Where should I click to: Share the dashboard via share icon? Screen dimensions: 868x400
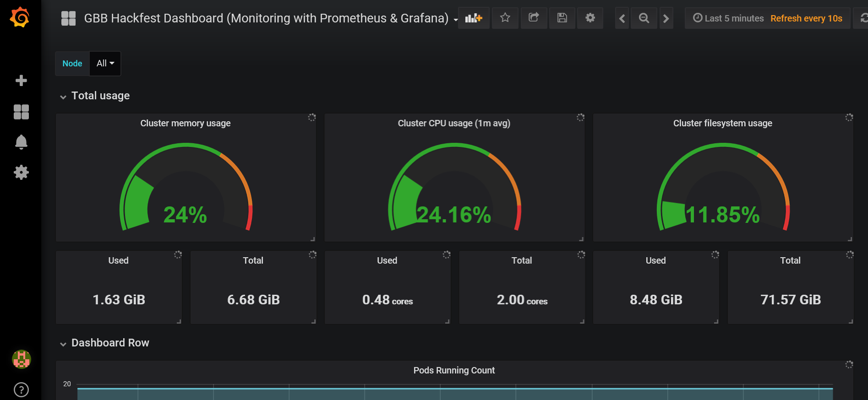pos(534,18)
